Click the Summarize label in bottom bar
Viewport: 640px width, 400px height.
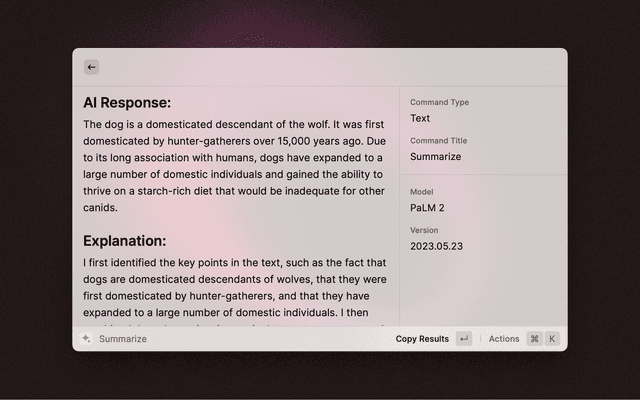(x=123, y=339)
